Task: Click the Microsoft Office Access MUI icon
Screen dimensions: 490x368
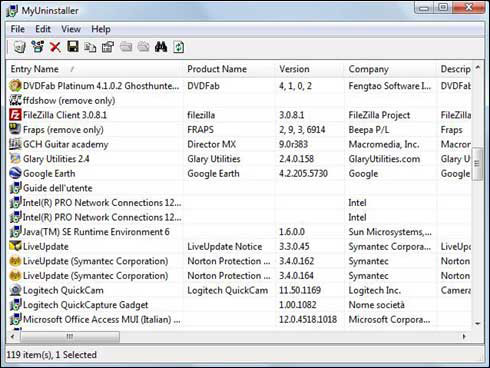Action: [15, 319]
